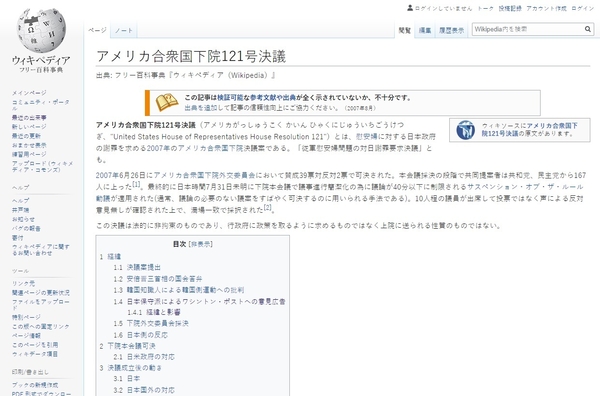Open contents entry 1.3 韓国知識人による韓国側運動への批判
600x396 pixels.
[x=179, y=290]
